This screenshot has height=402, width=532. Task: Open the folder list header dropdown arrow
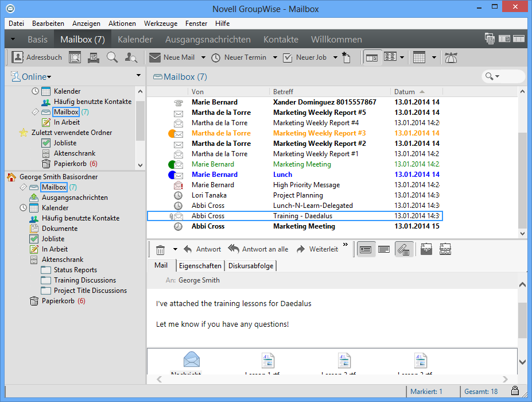click(x=138, y=75)
